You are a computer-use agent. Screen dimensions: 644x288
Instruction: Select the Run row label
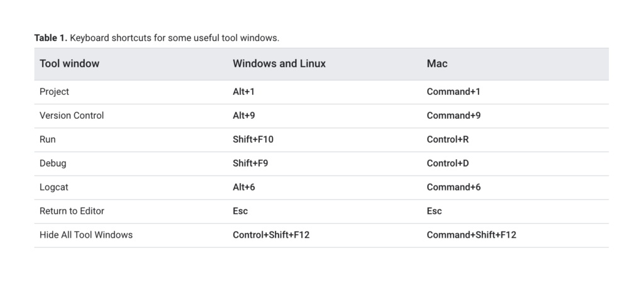click(x=48, y=140)
